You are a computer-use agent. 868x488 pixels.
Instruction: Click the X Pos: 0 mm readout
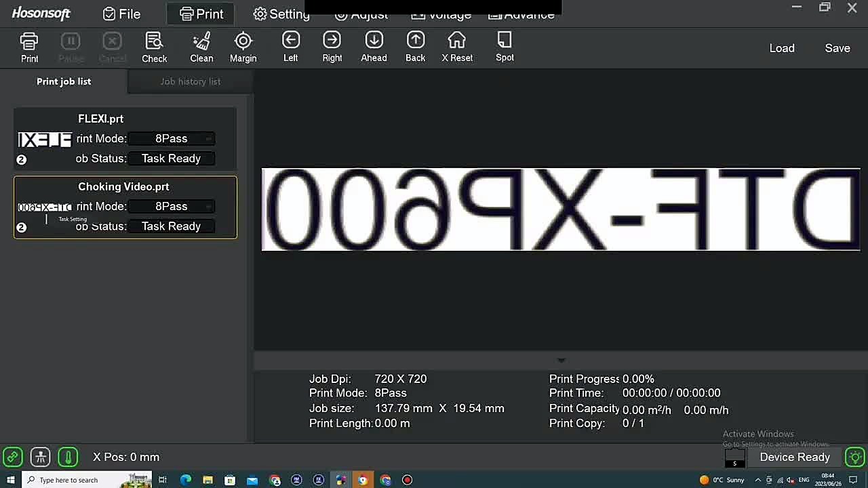(x=126, y=457)
